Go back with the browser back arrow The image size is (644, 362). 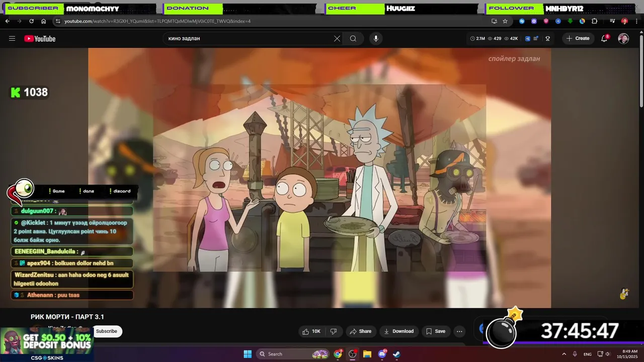pos(7,21)
